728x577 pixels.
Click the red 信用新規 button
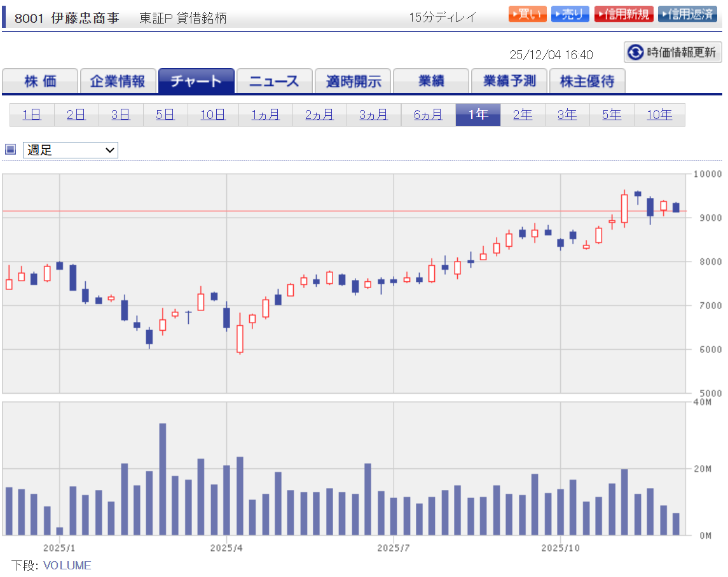pos(624,14)
